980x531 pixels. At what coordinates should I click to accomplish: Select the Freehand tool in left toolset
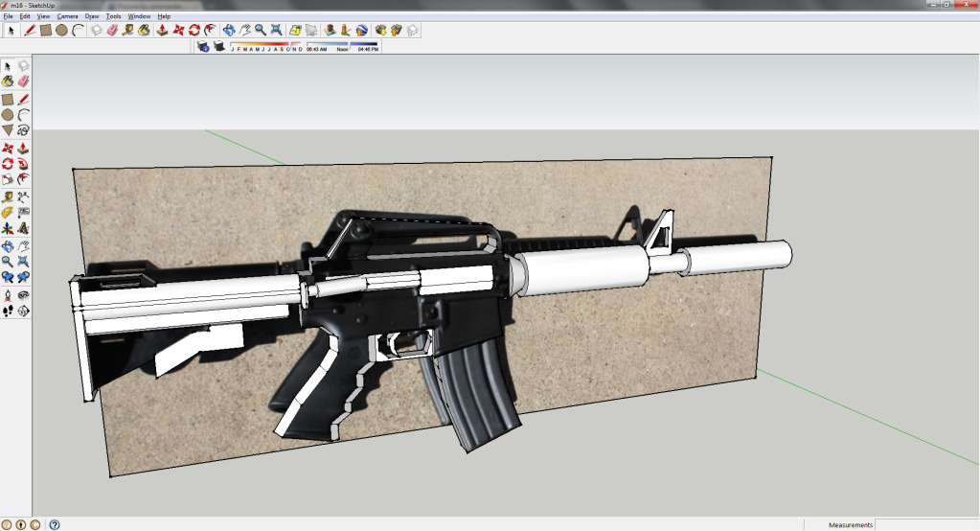tap(23, 130)
